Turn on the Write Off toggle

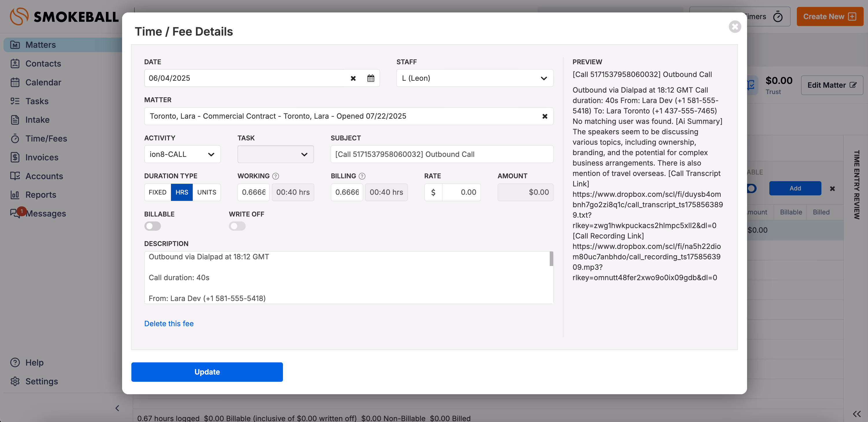(237, 226)
